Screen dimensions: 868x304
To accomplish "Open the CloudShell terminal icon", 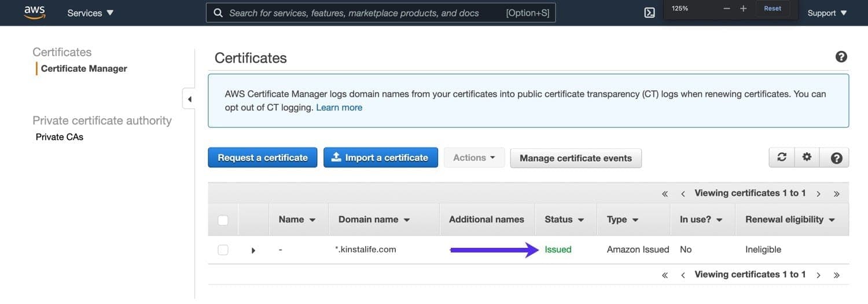I will click(649, 13).
